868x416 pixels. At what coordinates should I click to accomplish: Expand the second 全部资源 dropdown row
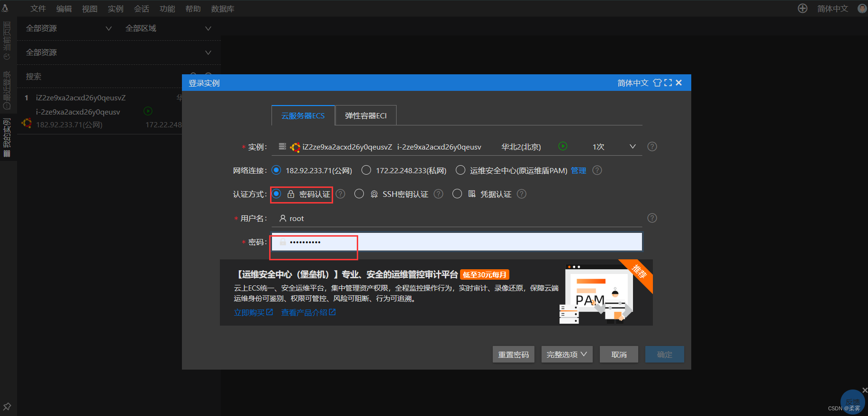(118, 53)
